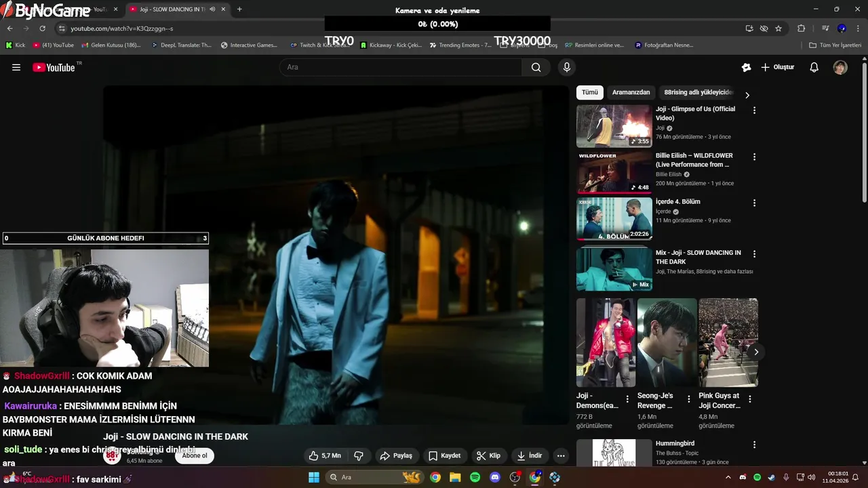
Task: Go back with the browser back arrow
Action: pos(9,28)
